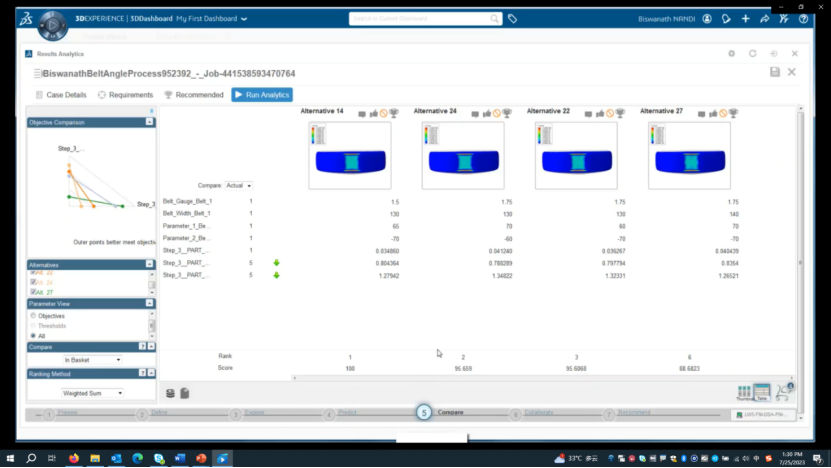Image resolution: width=831 pixels, height=468 pixels.
Task: Open the basket cart icon at bottom right
Action: (x=784, y=392)
